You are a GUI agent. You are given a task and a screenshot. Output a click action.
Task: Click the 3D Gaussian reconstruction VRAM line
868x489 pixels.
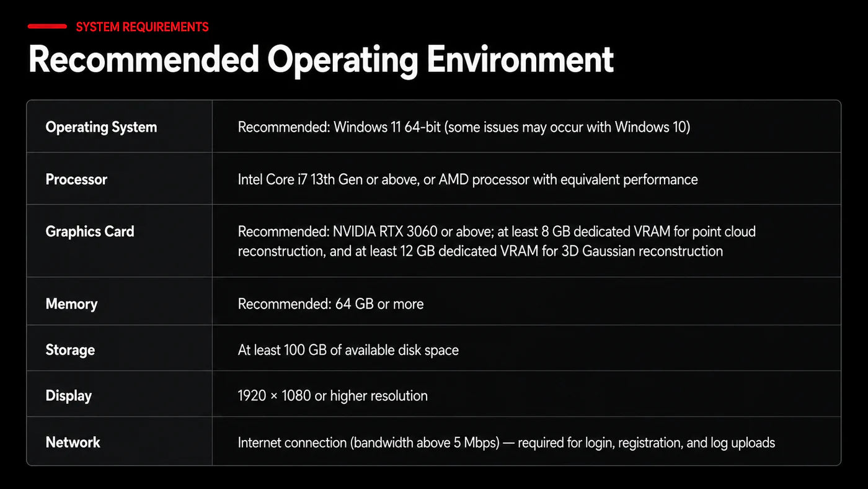pyautogui.click(x=480, y=251)
